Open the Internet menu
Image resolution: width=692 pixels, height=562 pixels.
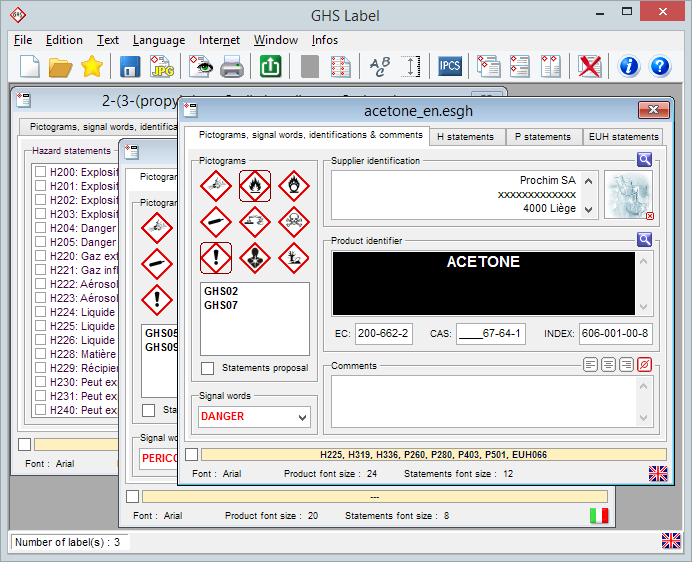coord(219,40)
